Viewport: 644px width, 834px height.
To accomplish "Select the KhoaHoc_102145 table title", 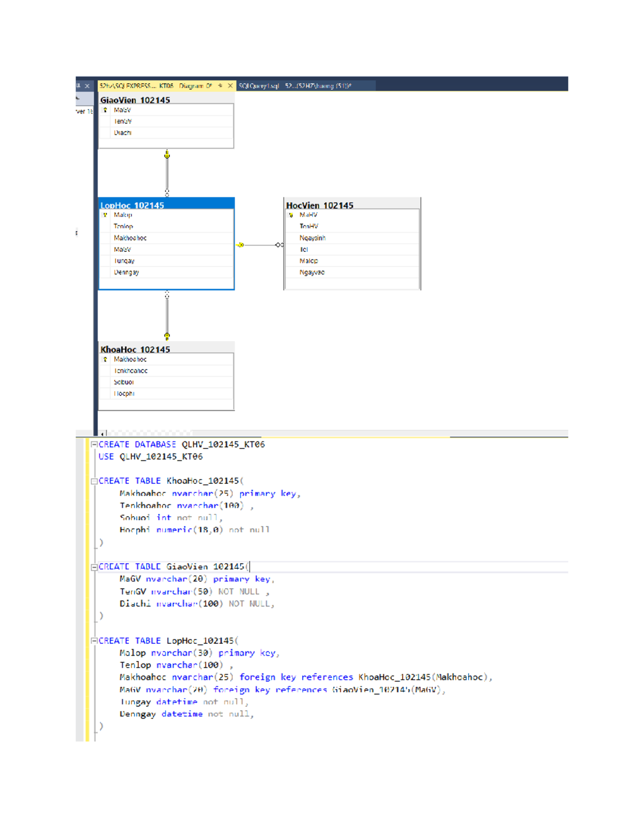I will [x=135, y=349].
